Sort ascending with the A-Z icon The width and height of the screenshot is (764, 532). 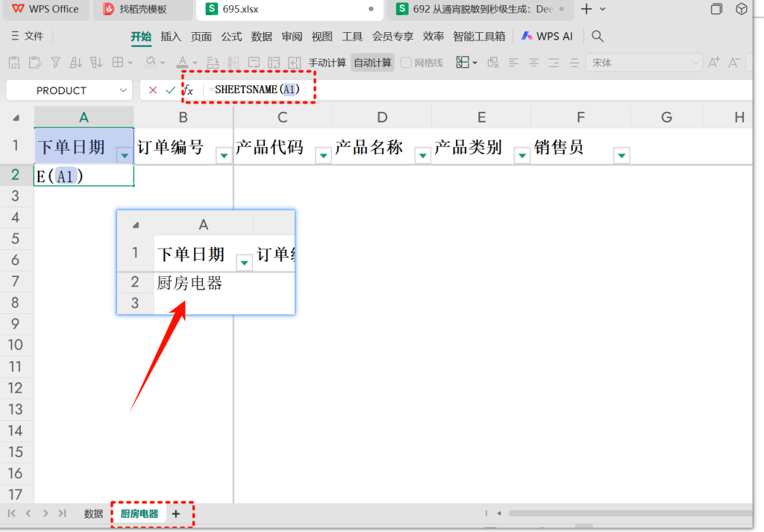coord(75,63)
